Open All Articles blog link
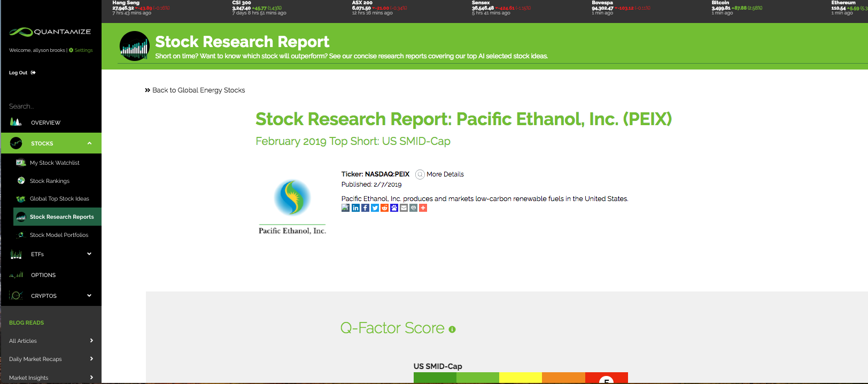The width and height of the screenshot is (868, 384). tap(23, 341)
